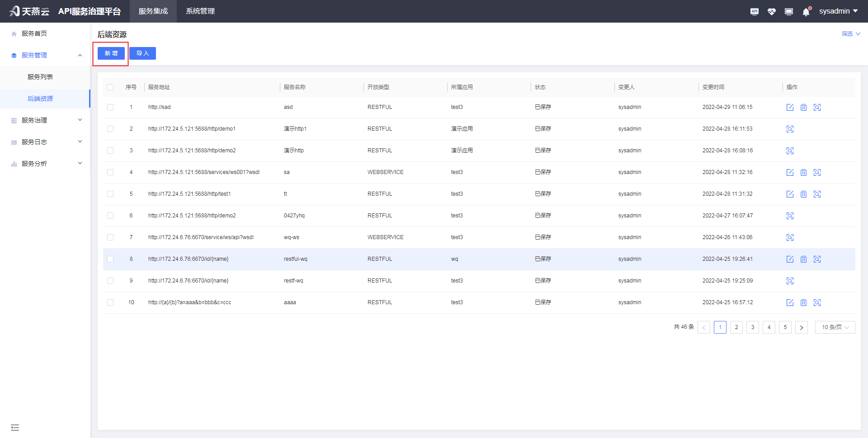The height and width of the screenshot is (438, 868).
Task: Click the 新增 button
Action: click(x=111, y=53)
